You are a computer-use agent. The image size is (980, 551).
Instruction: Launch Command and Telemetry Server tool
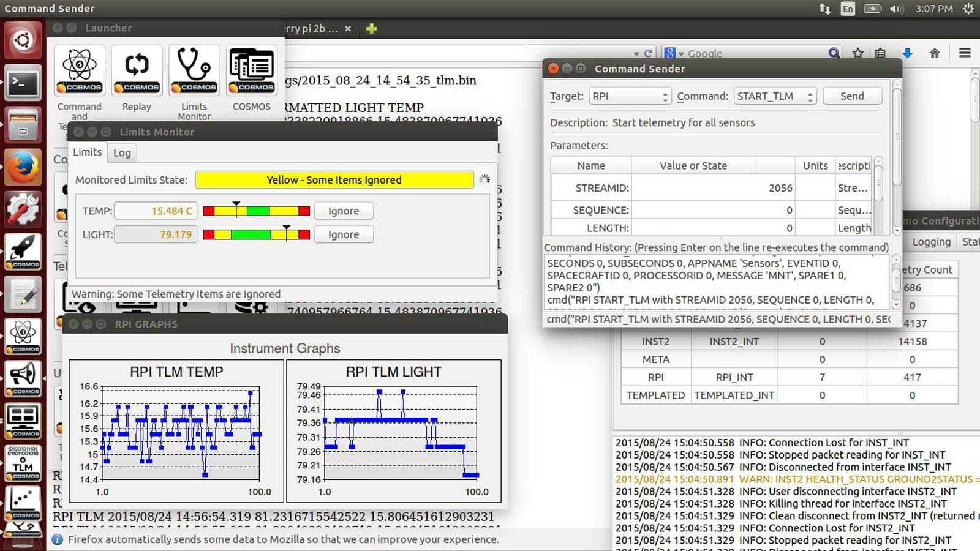(x=80, y=70)
